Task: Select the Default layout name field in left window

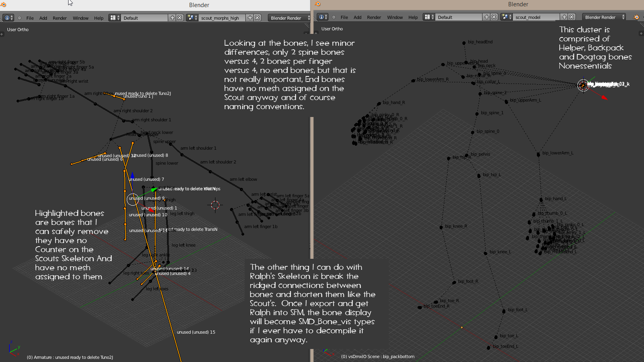Action: (x=145, y=18)
